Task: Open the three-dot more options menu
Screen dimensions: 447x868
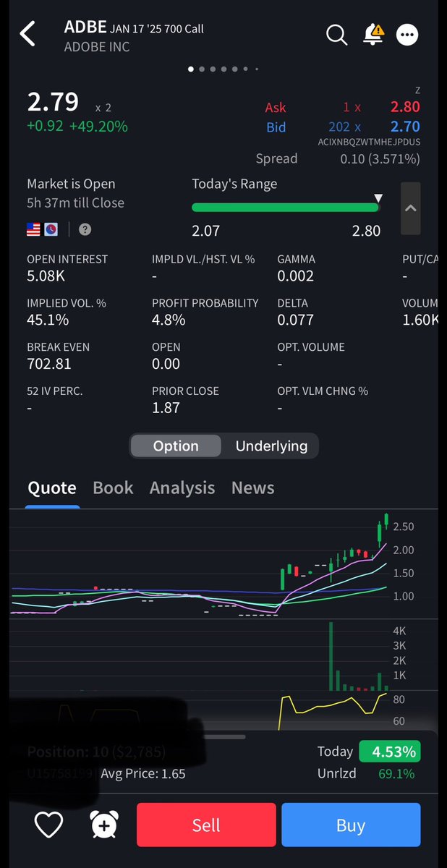Action: click(x=408, y=34)
